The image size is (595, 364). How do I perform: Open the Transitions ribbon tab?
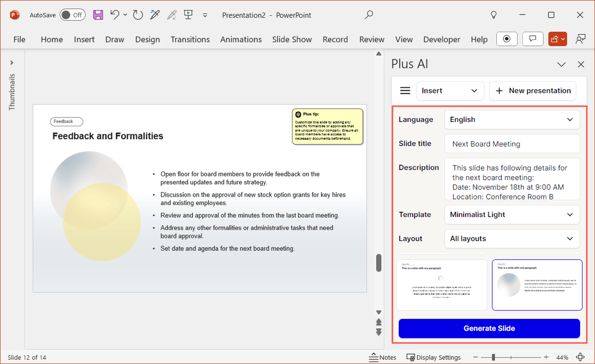pos(190,39)
